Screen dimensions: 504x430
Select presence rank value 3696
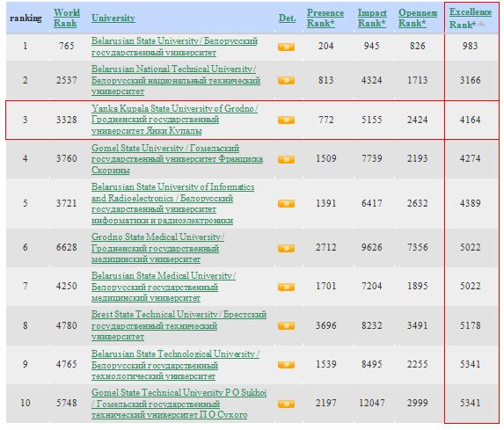pos(326,325)
